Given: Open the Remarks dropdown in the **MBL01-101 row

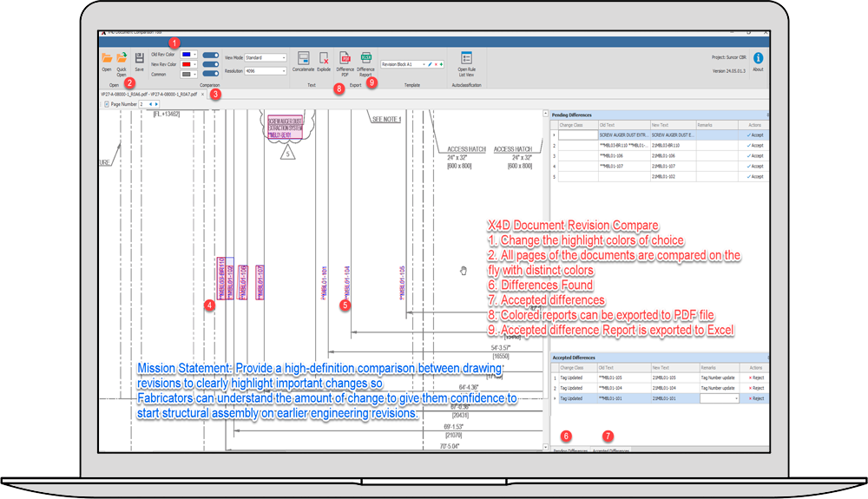Looking at the screenshot, I should [x=736, y=398].
